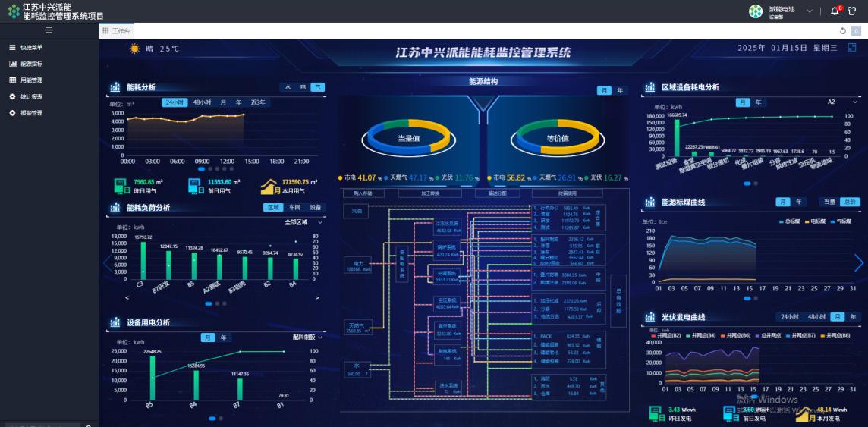Select 设备 in 能耗负荷分析

point(315,207)
